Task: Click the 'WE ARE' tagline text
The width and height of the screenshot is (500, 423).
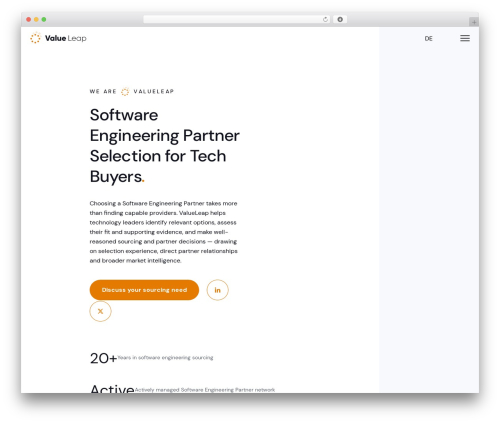Action: click(103, 91)
